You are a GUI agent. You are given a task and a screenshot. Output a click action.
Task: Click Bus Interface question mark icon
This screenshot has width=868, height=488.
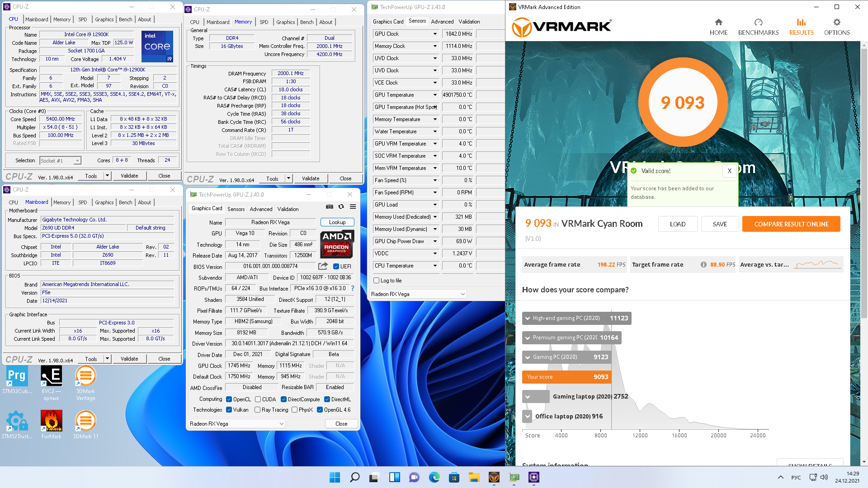point(353,288)
